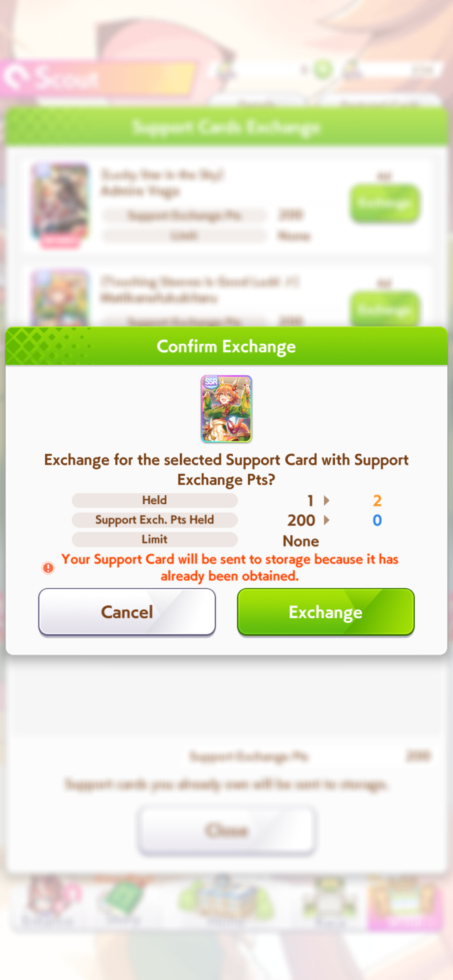Screen dimensions: 453x980
Task: Confirm with the green Exchange button
Action: 326,612
